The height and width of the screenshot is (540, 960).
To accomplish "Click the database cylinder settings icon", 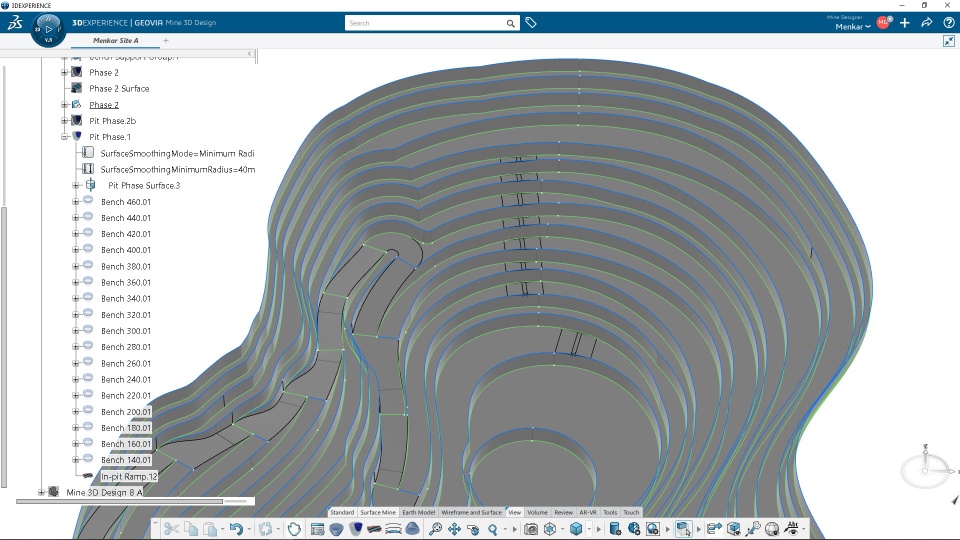I will (615, 529).
